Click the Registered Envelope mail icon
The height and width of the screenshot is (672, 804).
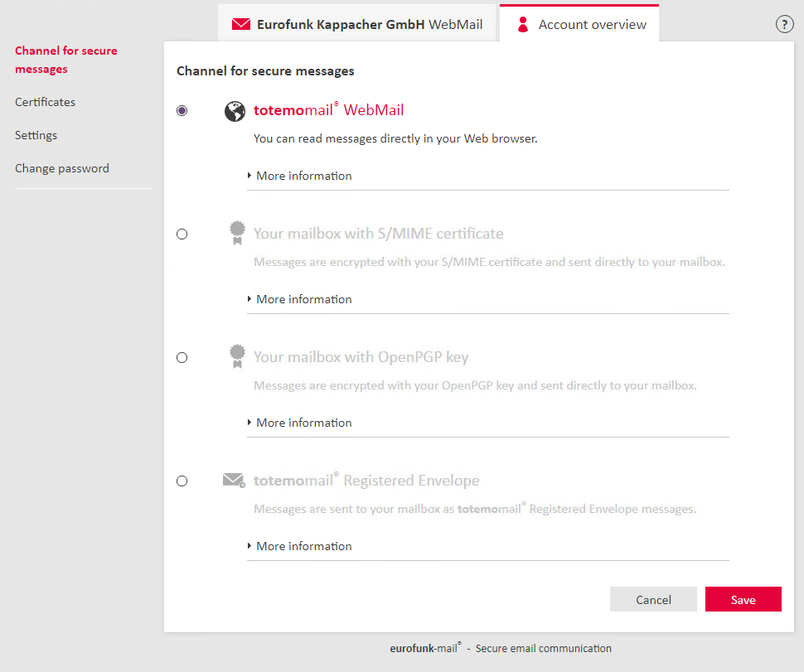[x=234, y=481]
